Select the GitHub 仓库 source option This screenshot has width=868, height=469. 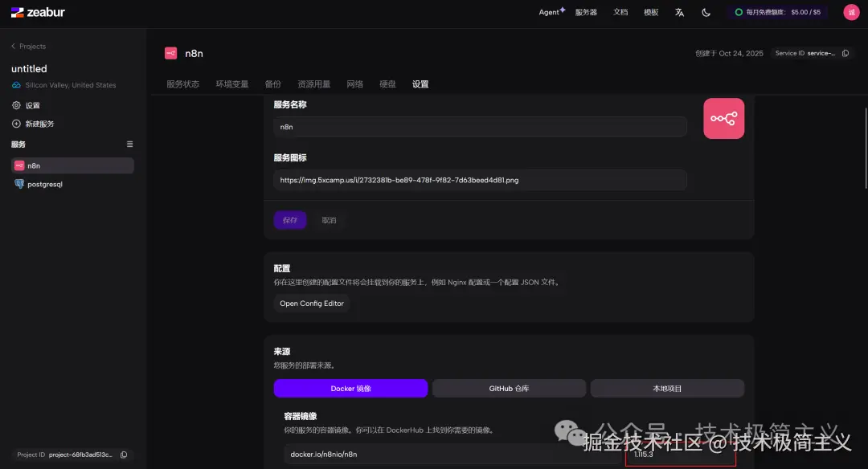coord(508,388)
